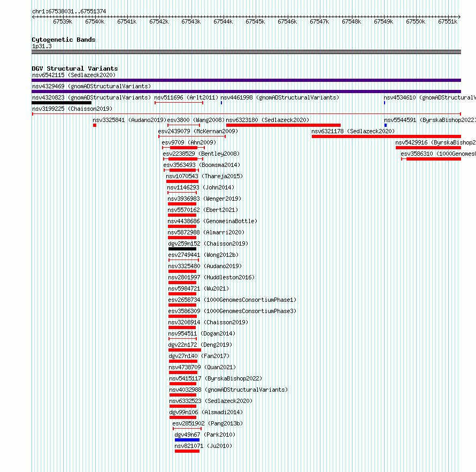
Task: Click the nsv6542115 (Sedlazeck2020) variant label
Action: [x=74, y=75]
